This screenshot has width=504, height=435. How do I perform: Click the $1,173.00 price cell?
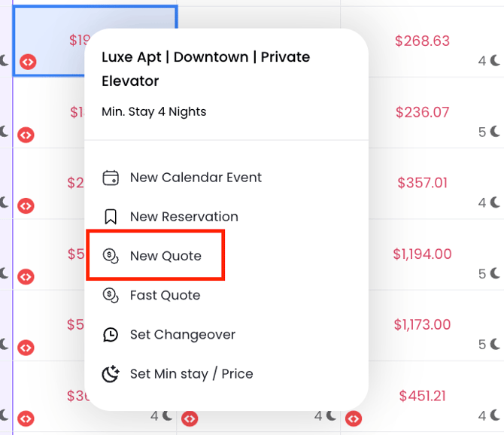[422, 324]
